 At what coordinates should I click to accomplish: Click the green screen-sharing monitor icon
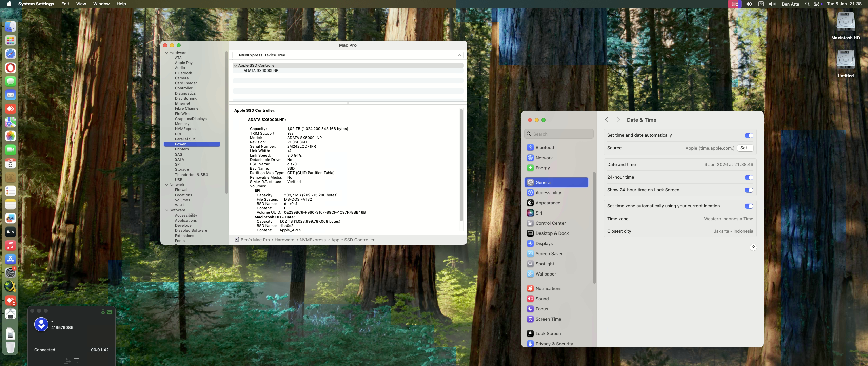tap(110, 312)
